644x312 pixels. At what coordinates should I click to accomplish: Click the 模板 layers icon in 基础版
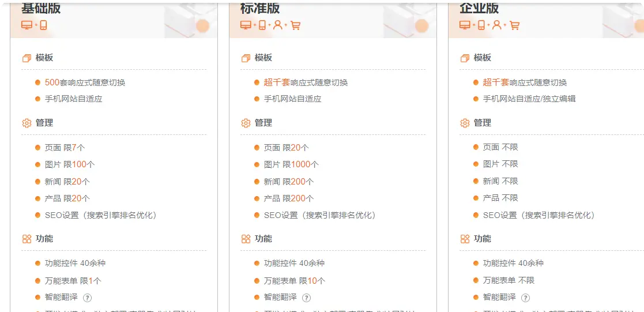[27, 58]
